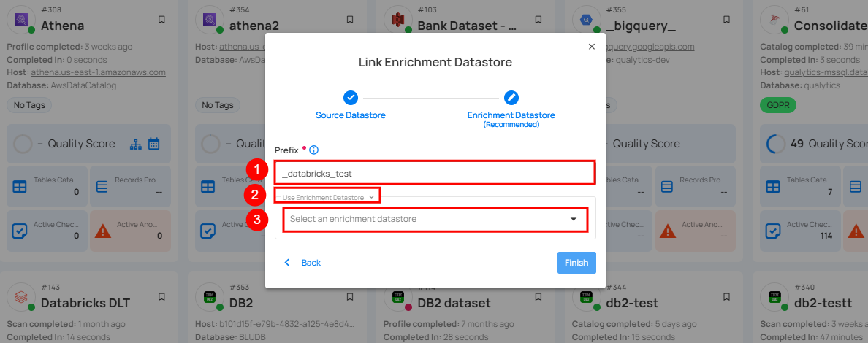The image size is (868, 343).
Task: Click the No Tags label on Athena
Action: coord(29,105)
